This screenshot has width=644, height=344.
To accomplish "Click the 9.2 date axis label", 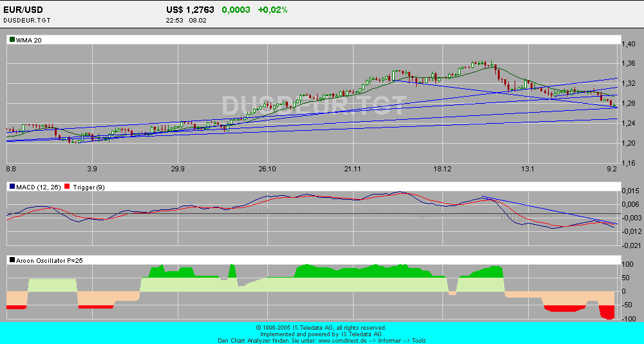I will pos(612,169).
